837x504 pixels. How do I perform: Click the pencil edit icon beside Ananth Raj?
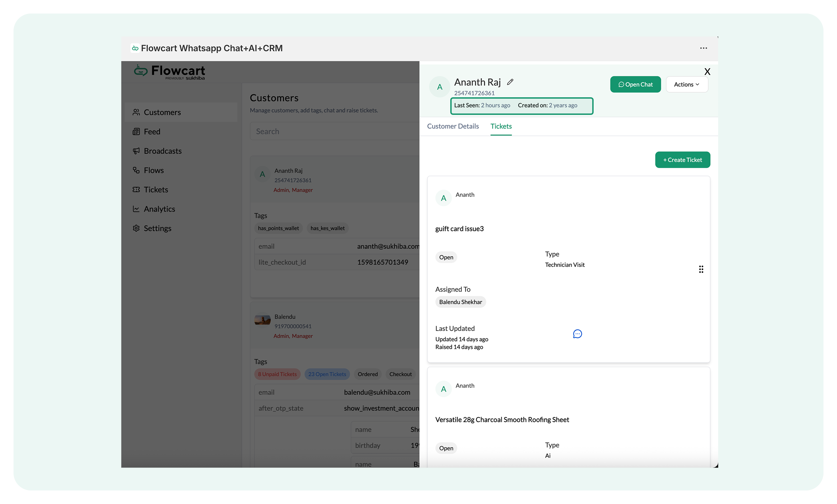point(510,82)
